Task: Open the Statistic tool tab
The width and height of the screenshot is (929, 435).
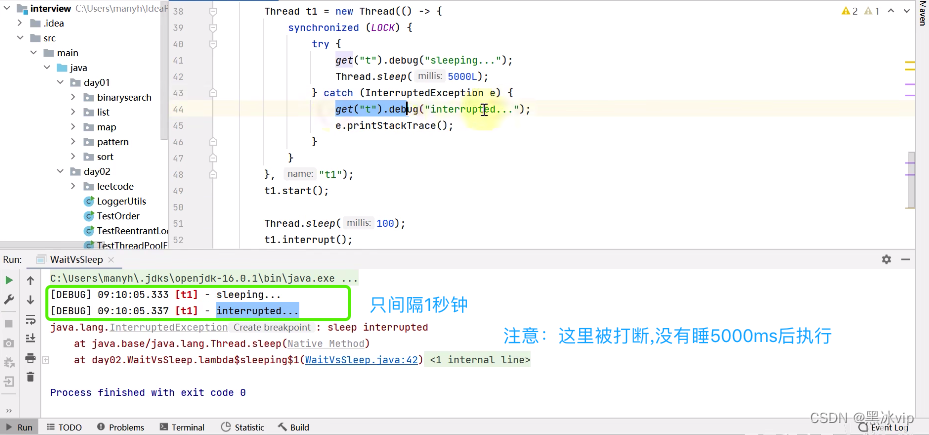Action: pyautogui.click(x=242, y=427)
